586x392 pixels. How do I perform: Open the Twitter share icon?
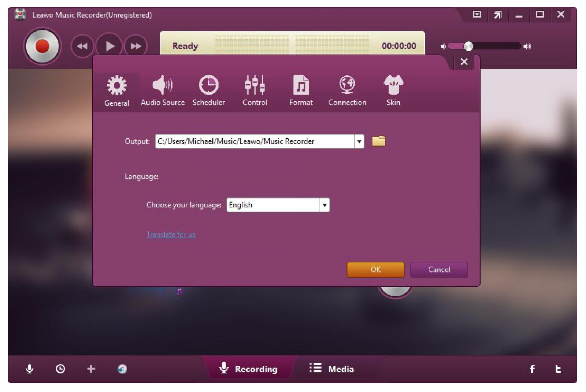click(x=558, y=369)
